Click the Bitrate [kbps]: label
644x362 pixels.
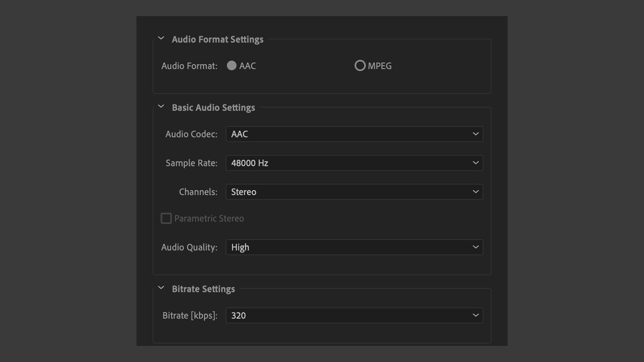190,316
